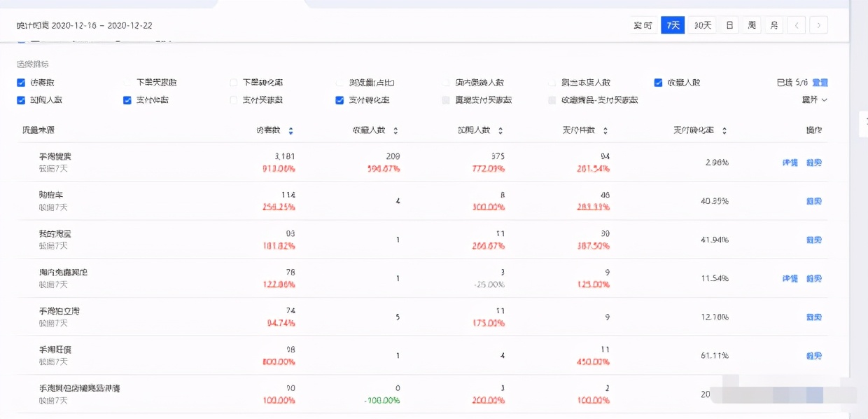The image size is (868, 419).
Task: Check the 浏览量占比 metric option
Action: pyautogui.click(x=338, y=82)
